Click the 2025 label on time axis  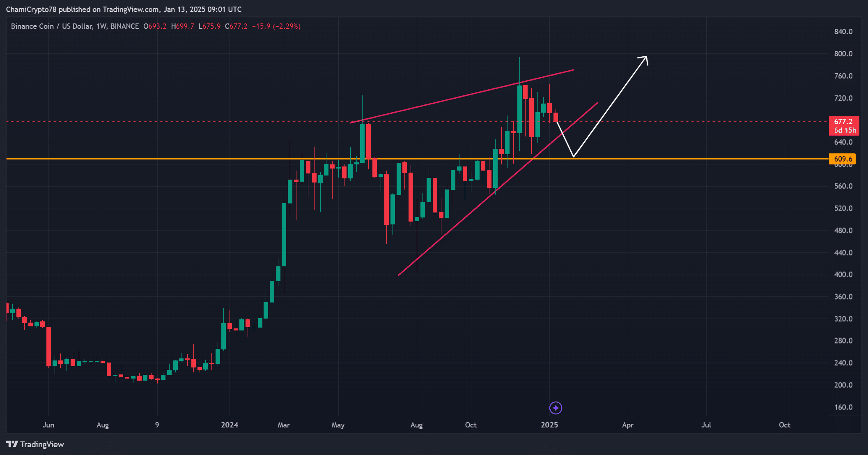(549, 425)
